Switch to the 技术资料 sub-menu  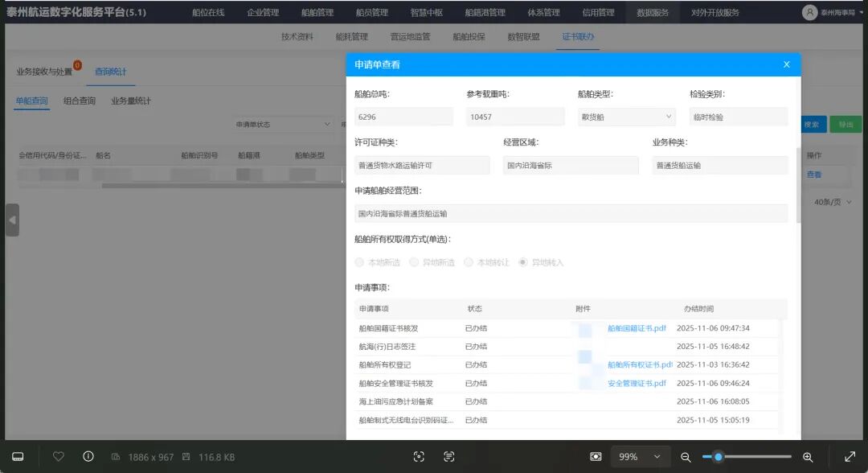pyautogui.click(x=297, y=36)
